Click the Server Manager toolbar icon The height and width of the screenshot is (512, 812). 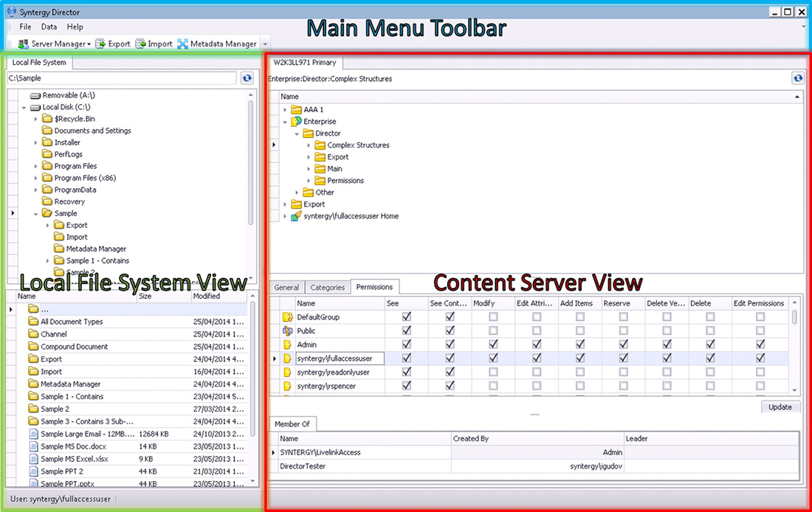pyautogui.click(x=24, y=44)
